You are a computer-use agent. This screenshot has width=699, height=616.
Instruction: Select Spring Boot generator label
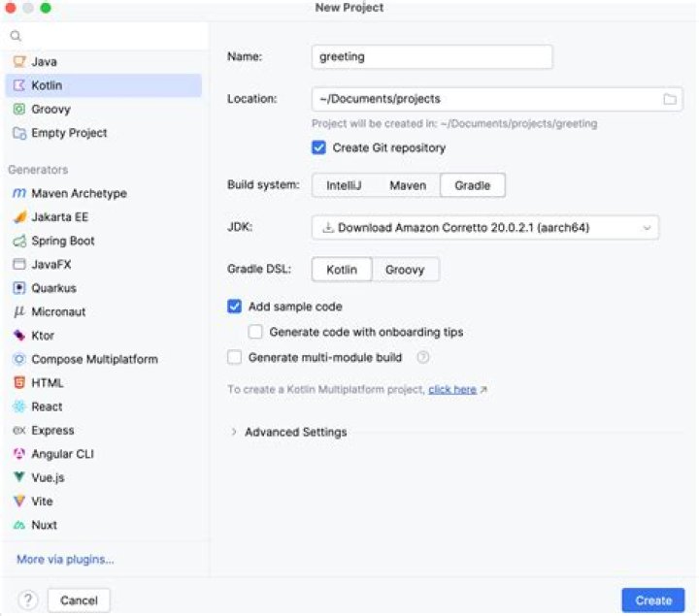pyautogui.click(x=63, y=241)
